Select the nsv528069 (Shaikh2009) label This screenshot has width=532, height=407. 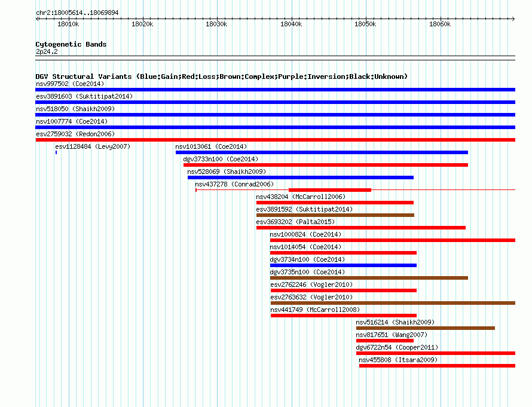[x=227, y=172]
